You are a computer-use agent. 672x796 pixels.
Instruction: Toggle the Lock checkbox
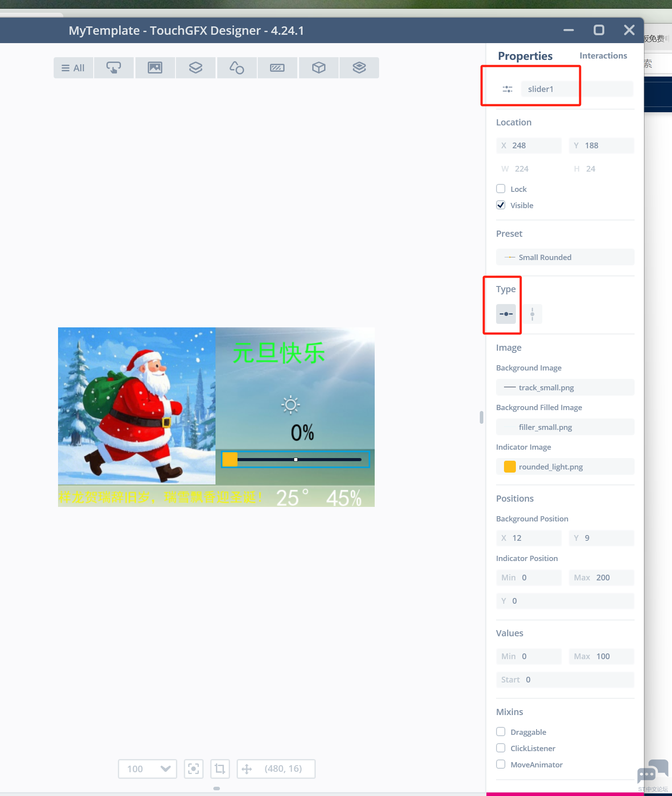500,189
